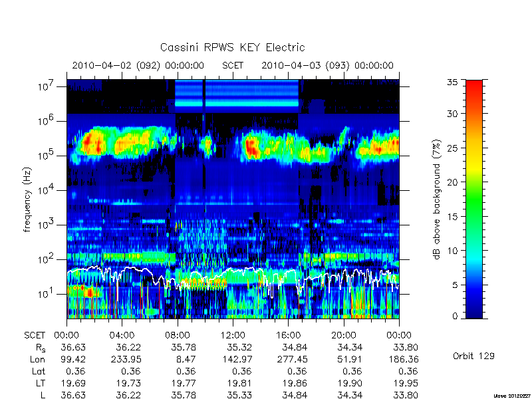Click the LT value 19.86
The height and width of the screenshot is (399, 532).
pyautogui.click(x=295, y=383)
